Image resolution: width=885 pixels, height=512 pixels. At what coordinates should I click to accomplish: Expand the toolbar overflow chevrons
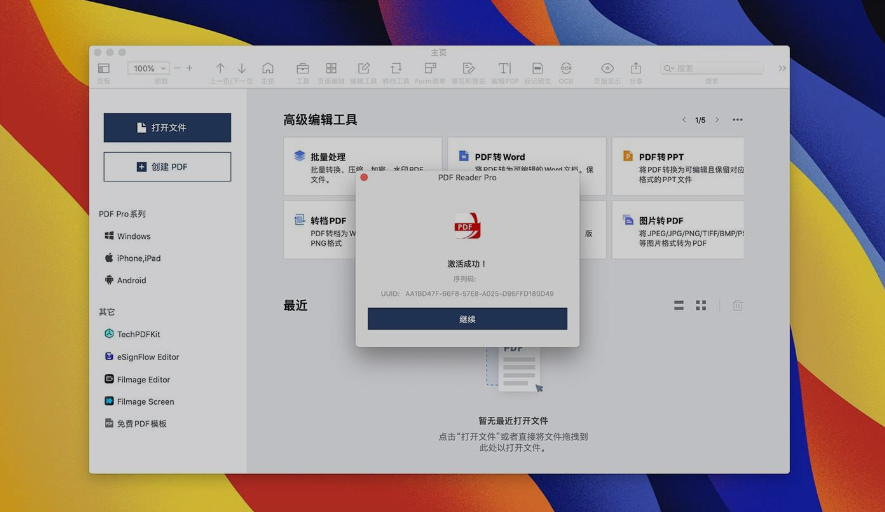click(x=782, y=68)
